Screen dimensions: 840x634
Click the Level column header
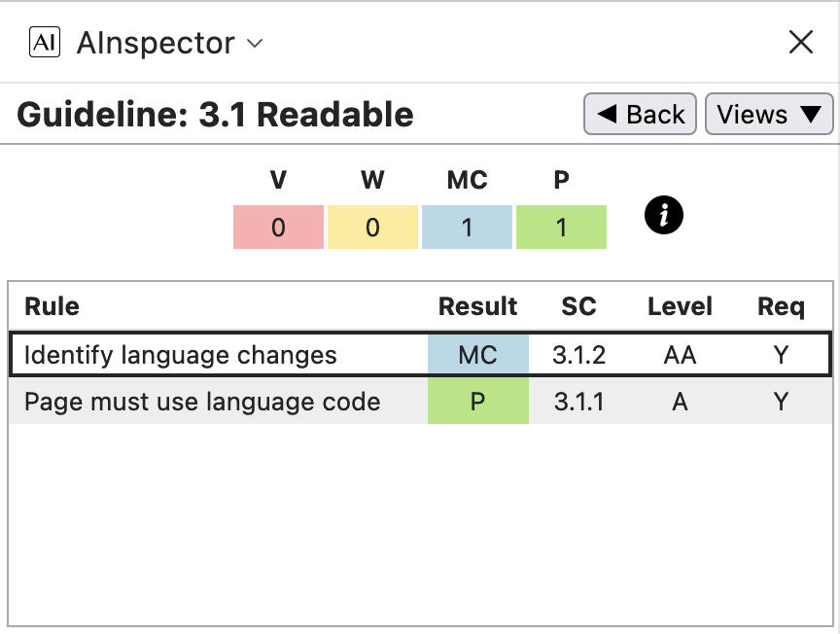[680, 306]
